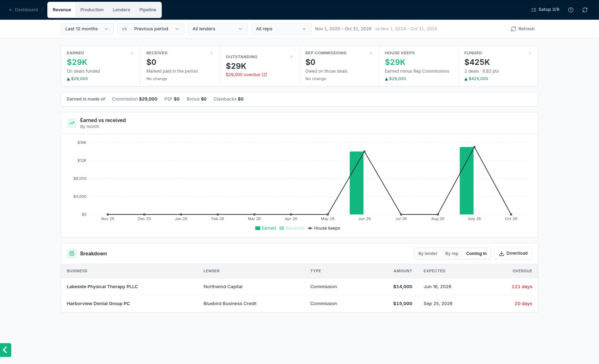
Task: Click the Northwind Capital lender cell
Action: click(223, 287)
